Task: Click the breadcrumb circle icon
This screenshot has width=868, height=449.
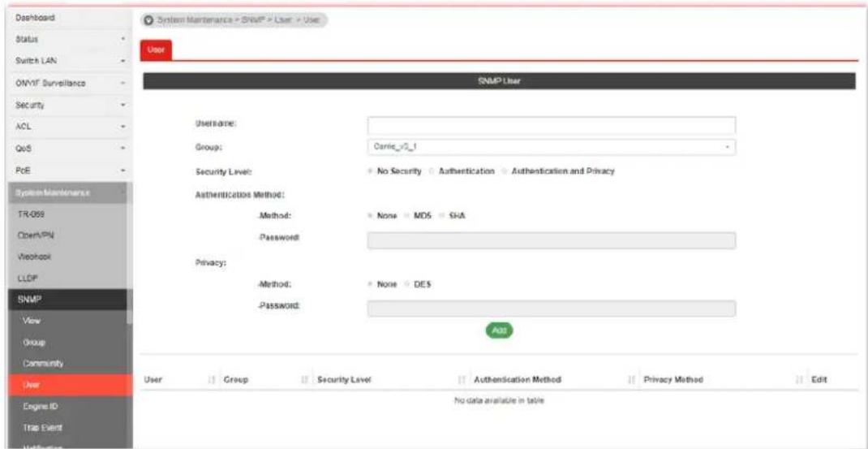Action: pyautogui.click(x=148, y=19)
